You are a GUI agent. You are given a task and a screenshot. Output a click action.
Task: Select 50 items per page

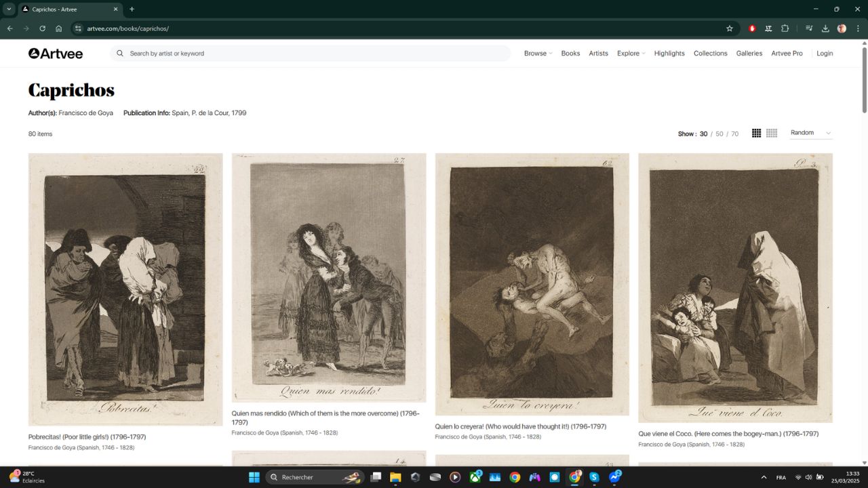tap(719, 134)
